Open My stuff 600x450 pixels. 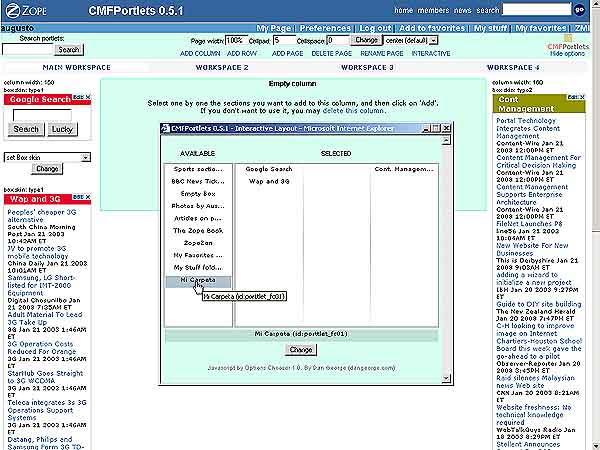(x=490, y=28)
